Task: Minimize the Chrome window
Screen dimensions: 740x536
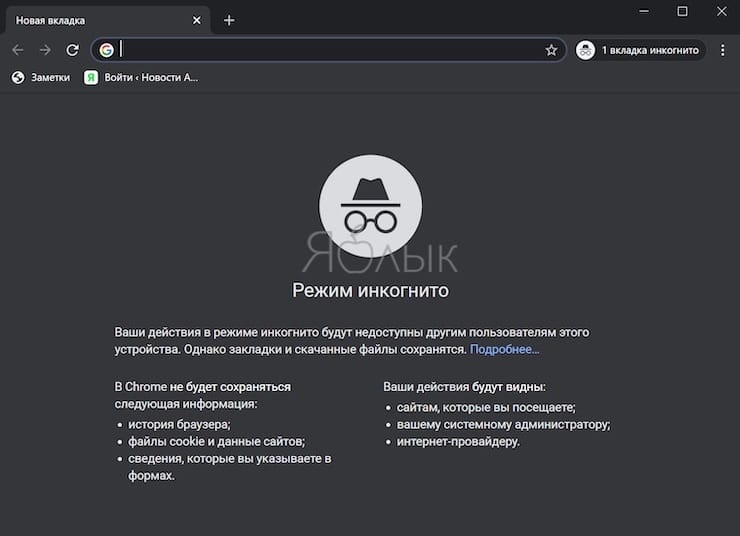Action: pyautogui.click(x=644, y=11)
